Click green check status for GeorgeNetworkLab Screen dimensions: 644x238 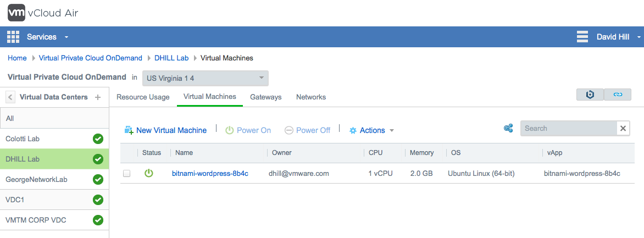click(x=98, y=180)
